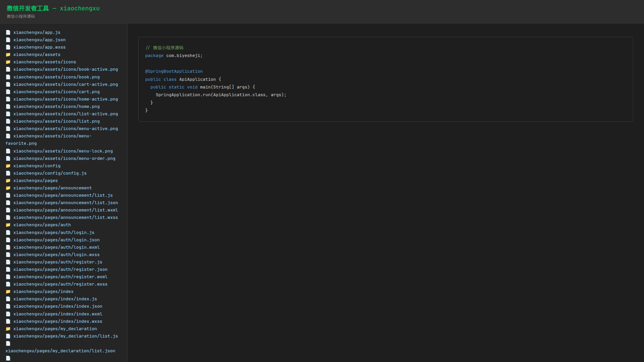The width and height of the screenshot is (644, 362).
Task: Click the 微信开发者工具 — xiaochengxu title
Action: pos(53,8)
